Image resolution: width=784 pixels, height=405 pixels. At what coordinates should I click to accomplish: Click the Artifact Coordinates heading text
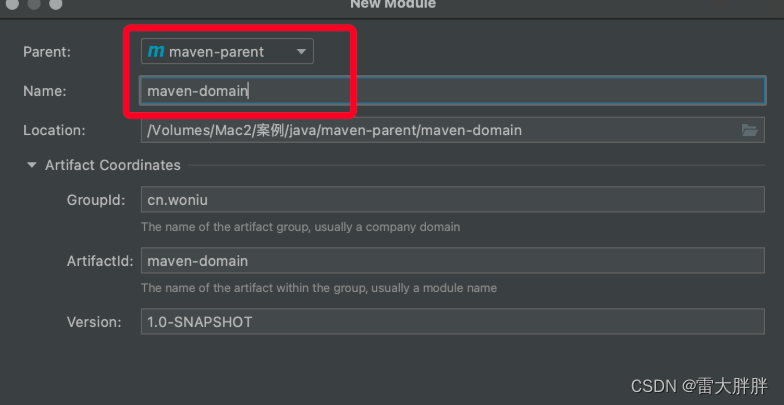coord(112,165)
